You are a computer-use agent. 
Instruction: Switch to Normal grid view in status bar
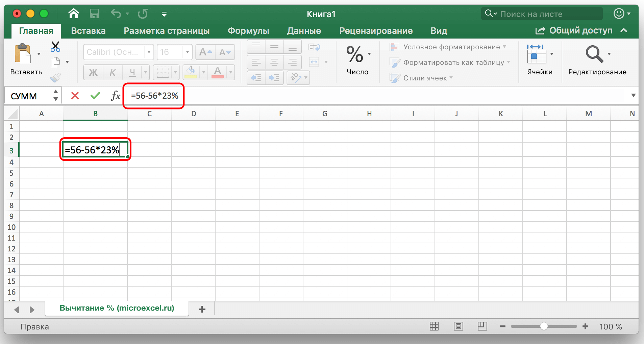tap(434, 326)
